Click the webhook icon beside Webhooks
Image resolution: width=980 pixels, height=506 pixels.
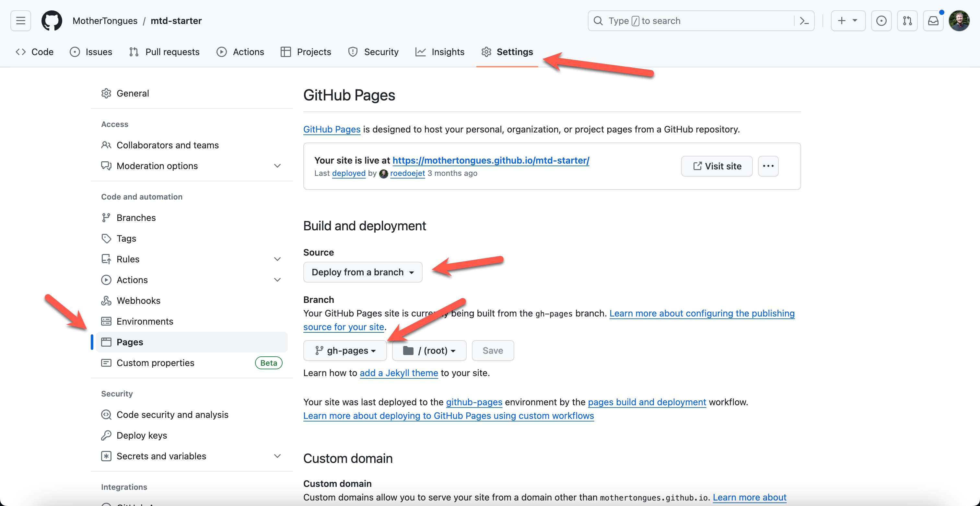pos(106,301)
